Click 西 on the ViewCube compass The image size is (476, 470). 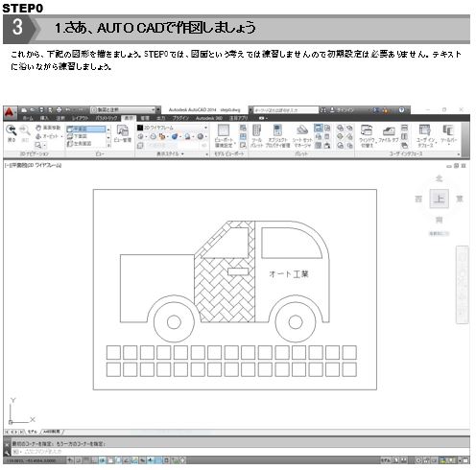coord(418,199)
